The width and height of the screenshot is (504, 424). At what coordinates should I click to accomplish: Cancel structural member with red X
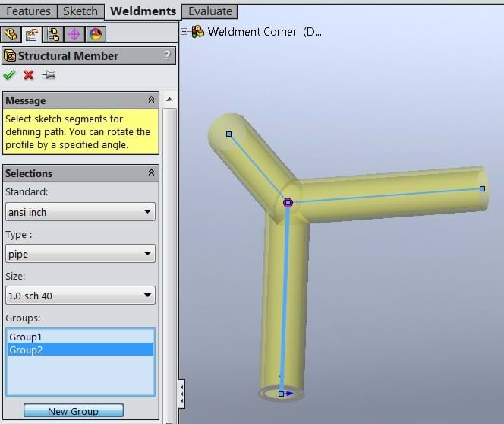pos(29,74)
